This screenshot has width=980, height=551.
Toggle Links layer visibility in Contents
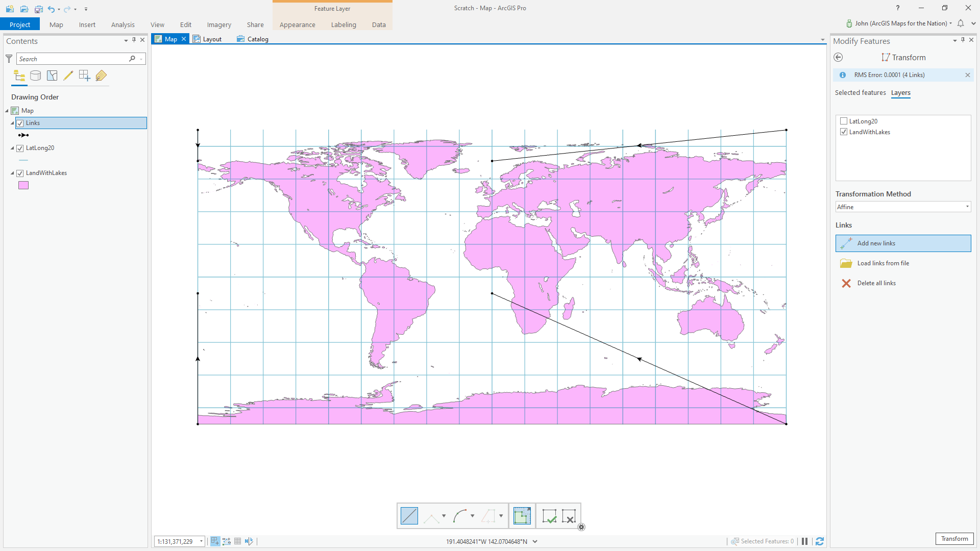[x=20, y=123]
